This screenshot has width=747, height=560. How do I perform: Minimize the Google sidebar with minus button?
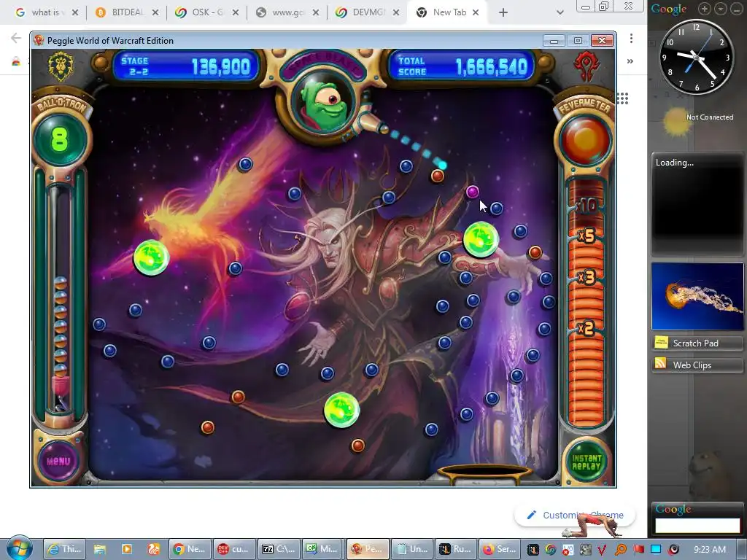tap(737, 9)
